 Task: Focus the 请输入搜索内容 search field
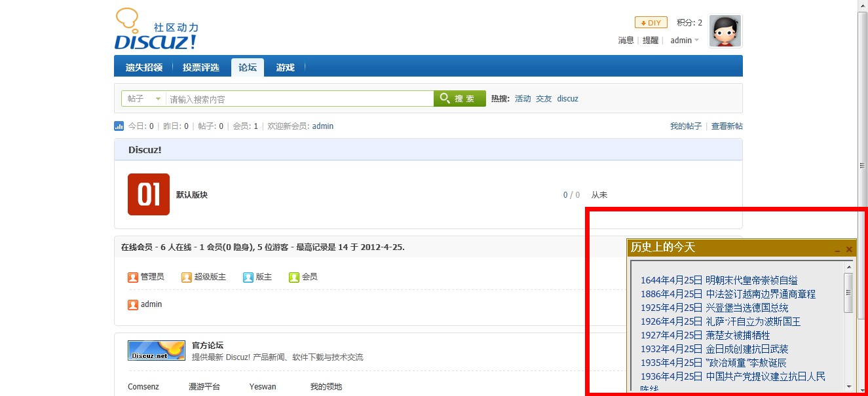(299, 99)
